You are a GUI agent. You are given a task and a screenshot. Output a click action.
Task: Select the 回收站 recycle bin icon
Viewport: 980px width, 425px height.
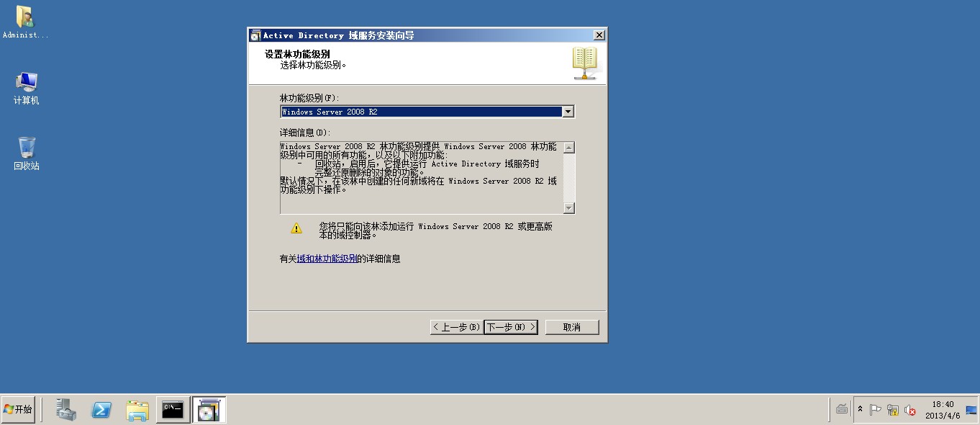pyautogui.click(x=27, y=153)
